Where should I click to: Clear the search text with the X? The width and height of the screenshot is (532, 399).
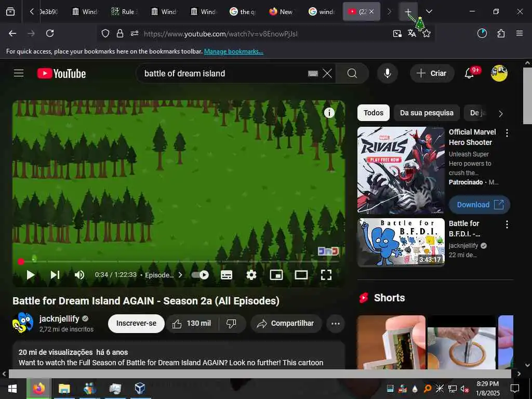[327, 73]
